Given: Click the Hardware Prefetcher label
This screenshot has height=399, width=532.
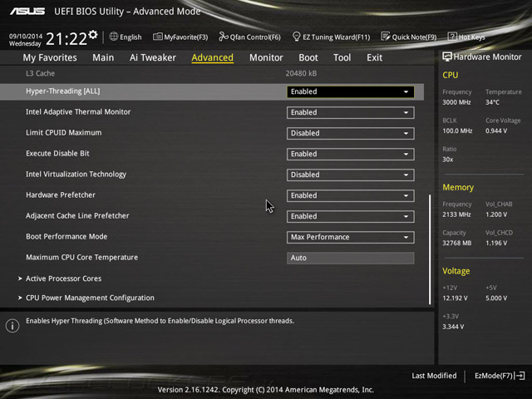Looking at the screenshot, I should coord(61,195).
